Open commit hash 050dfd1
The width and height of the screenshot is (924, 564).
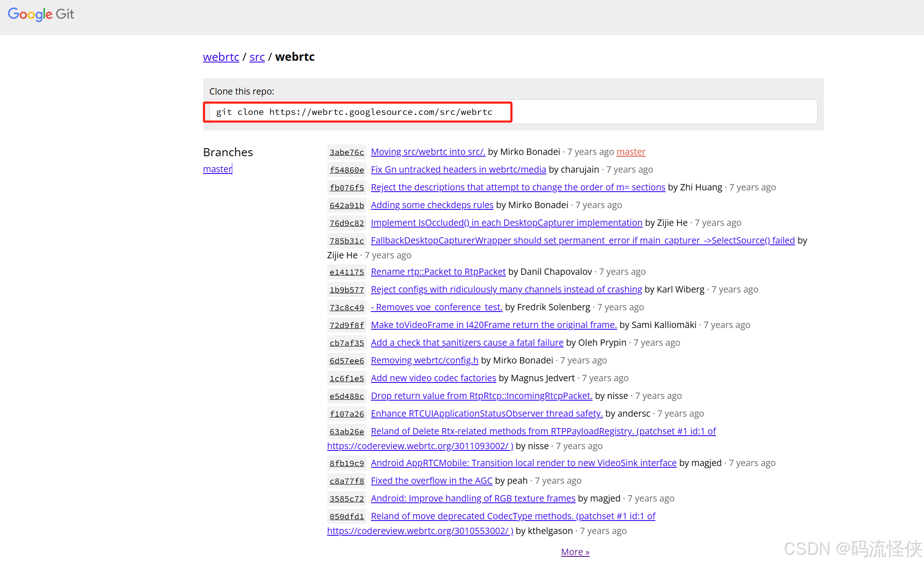point(347,516)
